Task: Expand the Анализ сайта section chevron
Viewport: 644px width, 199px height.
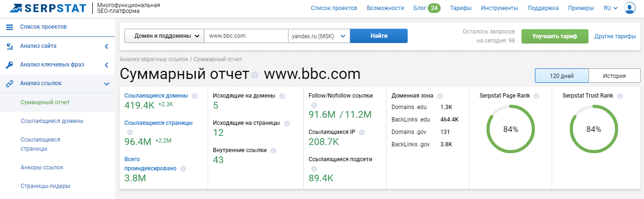Action: (106, 46)
